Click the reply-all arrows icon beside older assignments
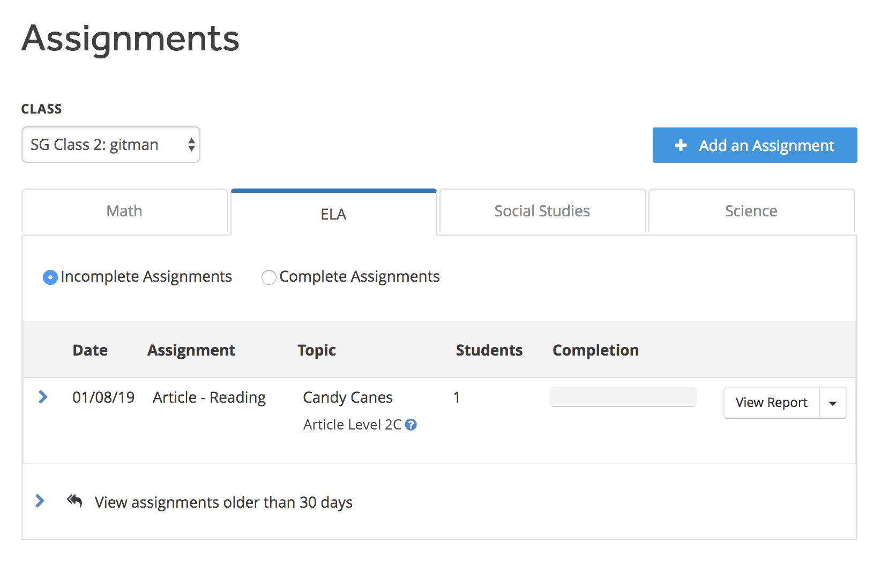881x588 pixels. [x=74, y=501]
